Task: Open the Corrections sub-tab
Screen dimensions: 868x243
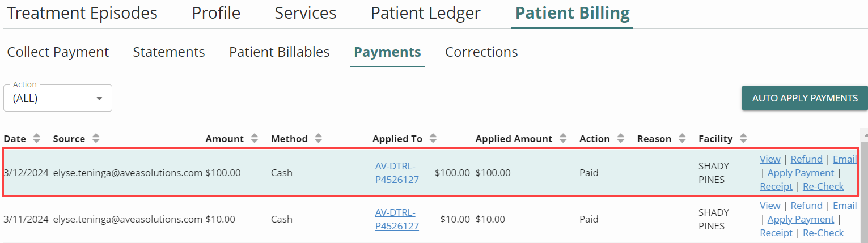Action: coord(481,52)
